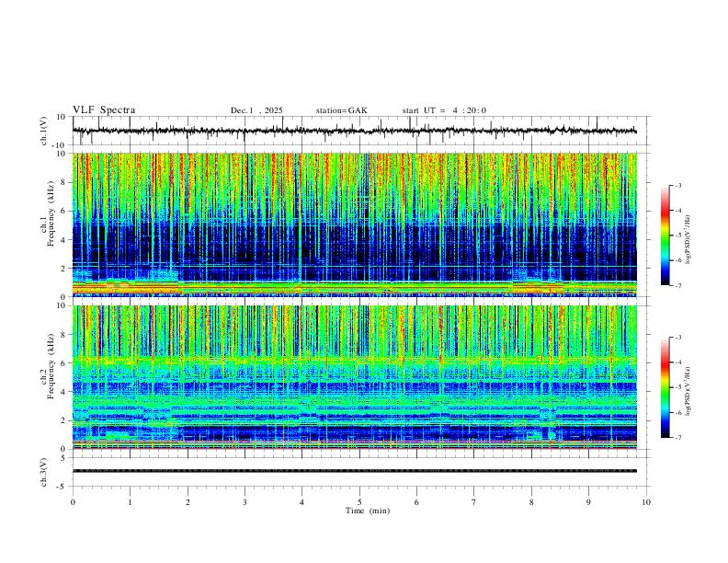Image resolution: width=728 pixels, height=563 pixels.
Task: Click the "-3" value on the ch.1 colorbar
Action: (677, 185)
